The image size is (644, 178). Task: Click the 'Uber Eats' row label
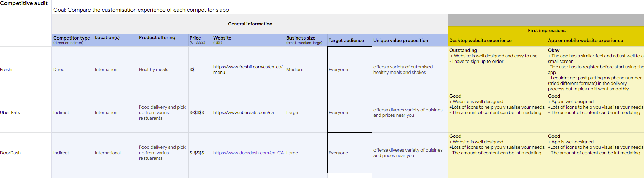(25, 112)
